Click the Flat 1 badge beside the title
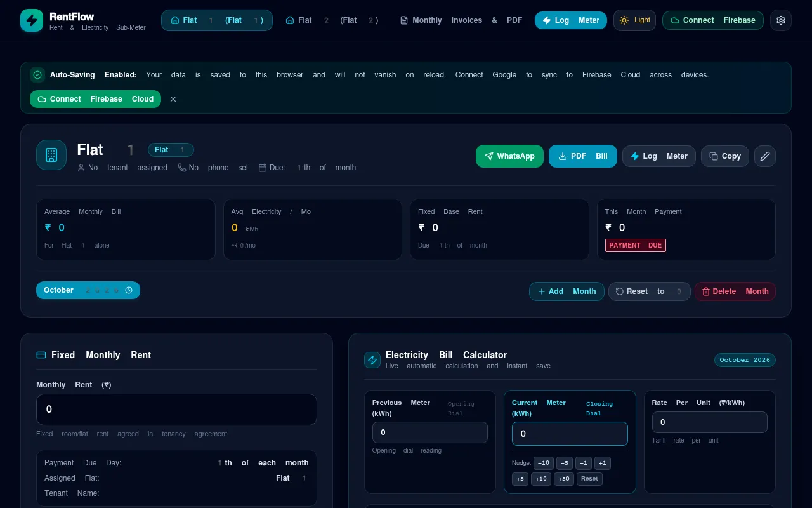 [x=171, y=150]
